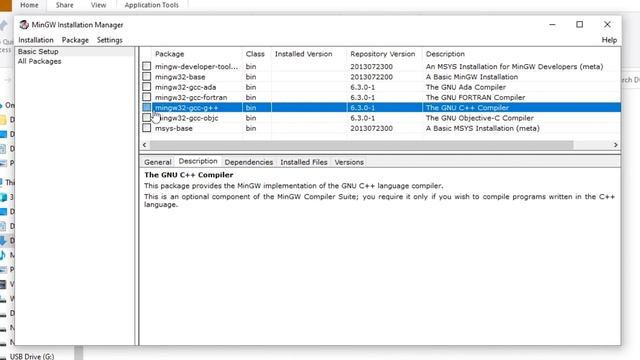This screenshot has width=640, height=360.
Task: Open the Installation menu
Action: click(x=36, y=40)
